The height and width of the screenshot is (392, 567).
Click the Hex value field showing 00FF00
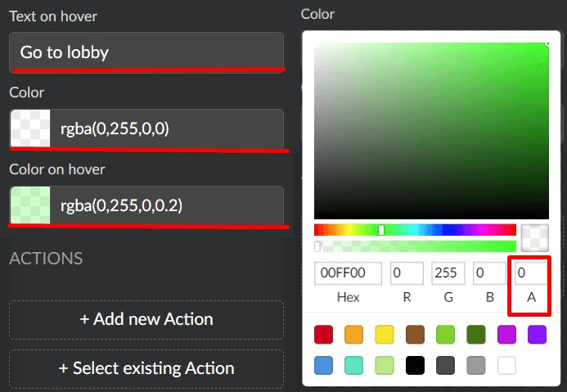click(348, 273)
